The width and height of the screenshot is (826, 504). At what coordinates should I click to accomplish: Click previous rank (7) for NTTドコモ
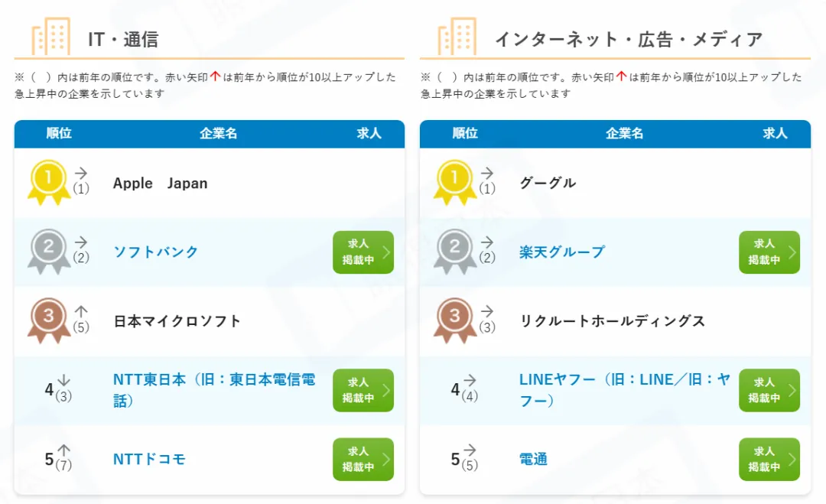coord(63,466)
